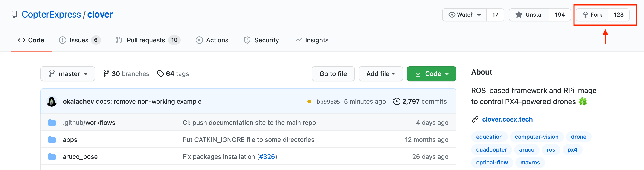Switch to the Issues tab
The width and height of the screenshot is (644, 170).
click(x=79, y=40)
